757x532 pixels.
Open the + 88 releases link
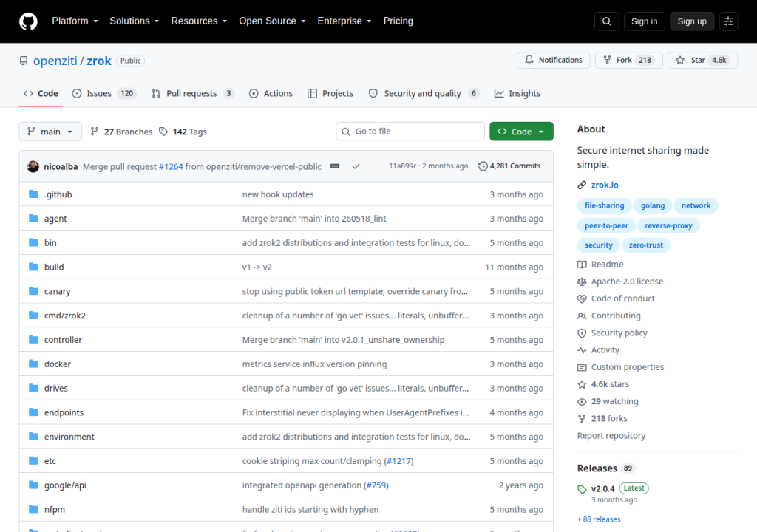(x=599, y=519)
